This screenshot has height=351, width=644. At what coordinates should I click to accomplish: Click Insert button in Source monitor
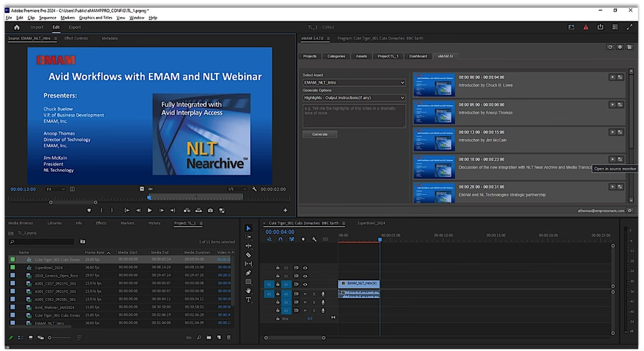[187, 211]
